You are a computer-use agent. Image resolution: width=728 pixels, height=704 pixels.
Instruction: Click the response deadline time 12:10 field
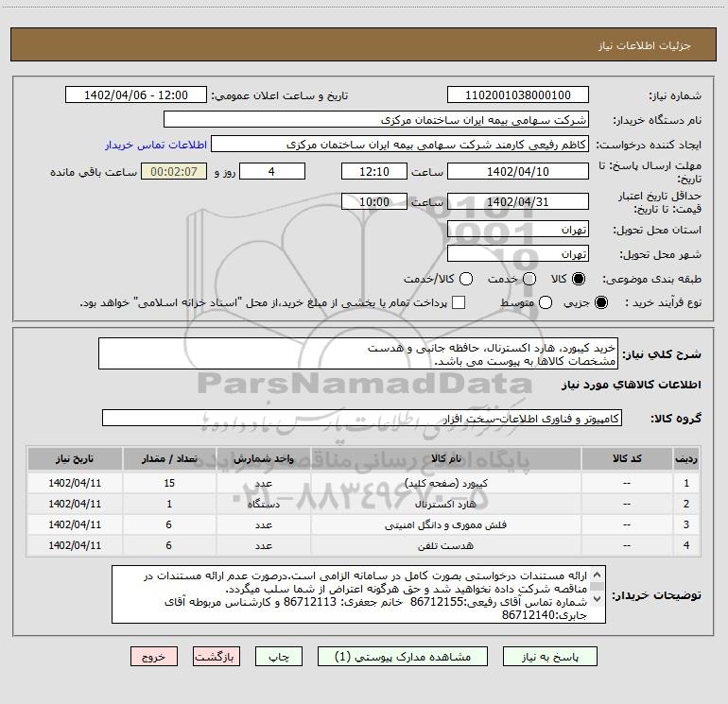tap(374, 171)
